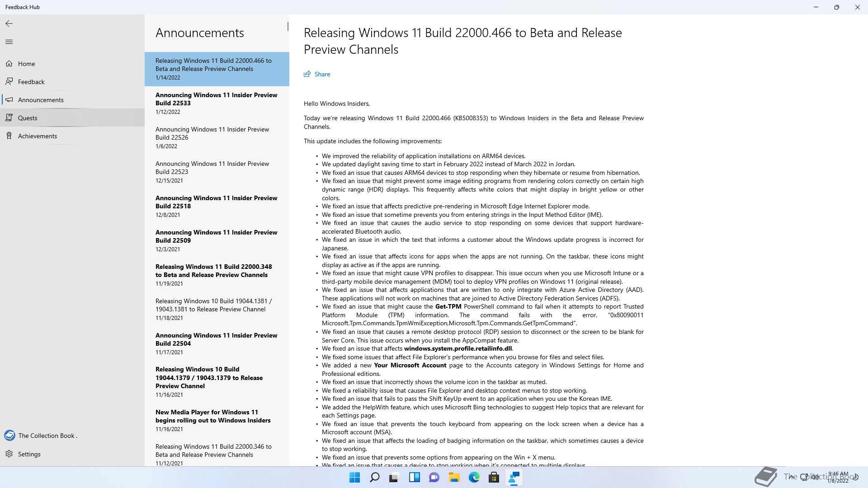Click the Announcements heading
The image size is (868, 488).
[200, 33]
